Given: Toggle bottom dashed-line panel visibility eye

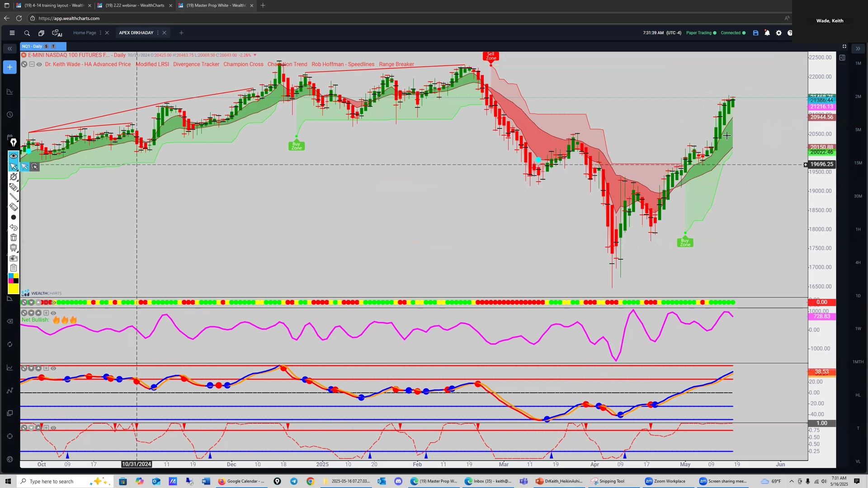Looking at the screenshot, I should [x=53, y=428].
